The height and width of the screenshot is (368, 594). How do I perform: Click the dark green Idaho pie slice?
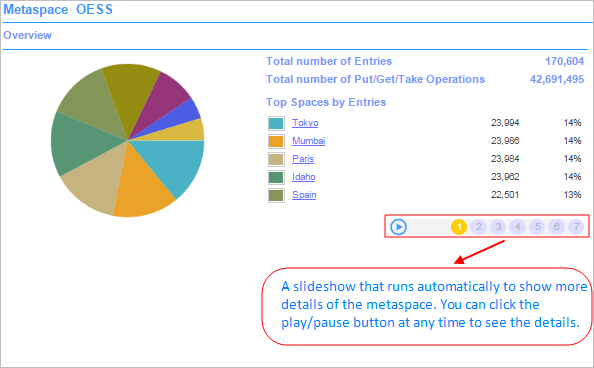pos(80,144)
